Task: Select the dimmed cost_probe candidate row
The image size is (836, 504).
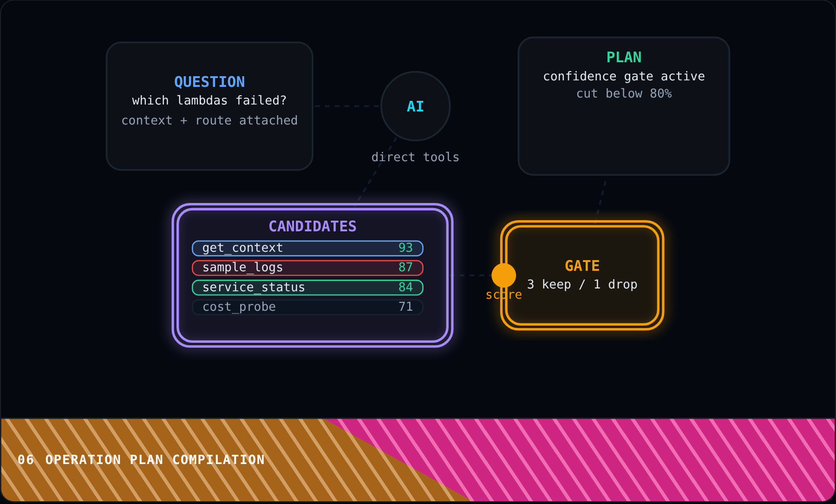Action: (307, 307)
